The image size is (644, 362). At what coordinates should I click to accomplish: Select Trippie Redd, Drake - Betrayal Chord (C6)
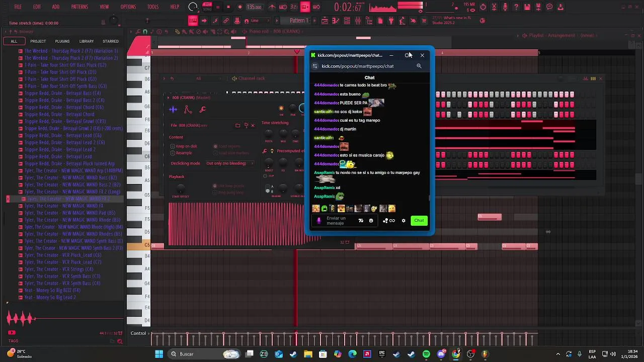(64, 107)
